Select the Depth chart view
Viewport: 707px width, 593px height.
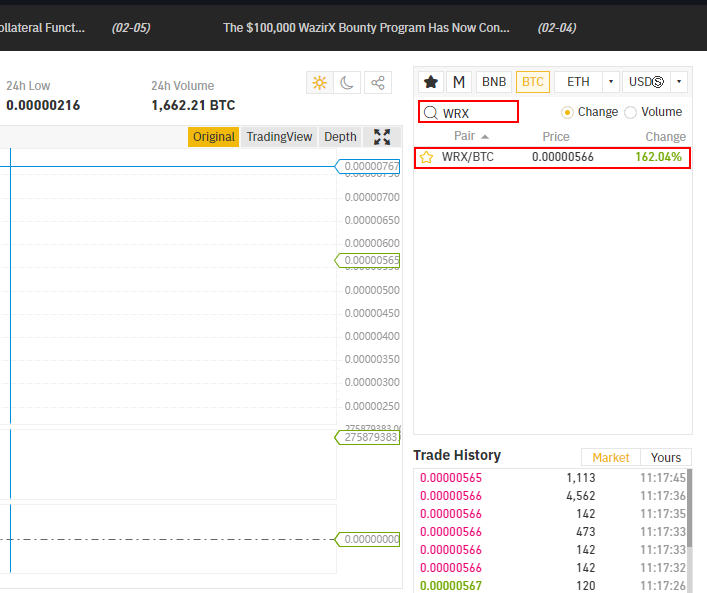(x=340, y=137)
